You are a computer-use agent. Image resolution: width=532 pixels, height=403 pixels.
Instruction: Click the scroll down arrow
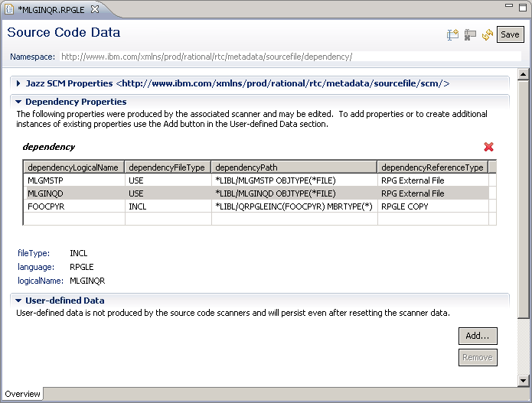(x=524, y=381)
